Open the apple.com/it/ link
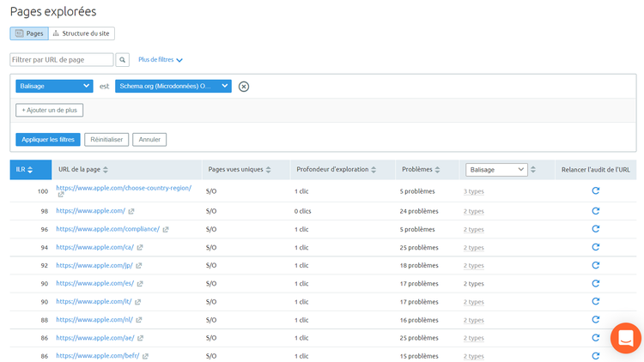The height and width of the screenshot is (362, 644). (94, 301)
